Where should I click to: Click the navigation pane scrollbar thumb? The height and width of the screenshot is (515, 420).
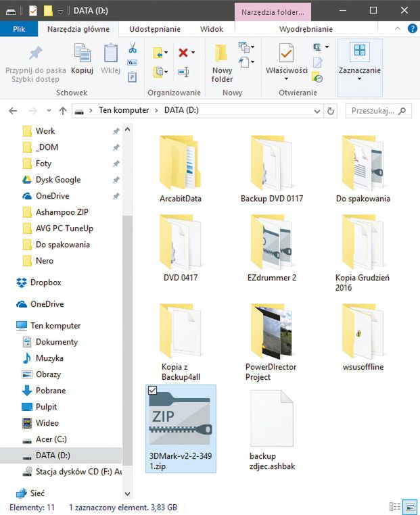point(128,340)
